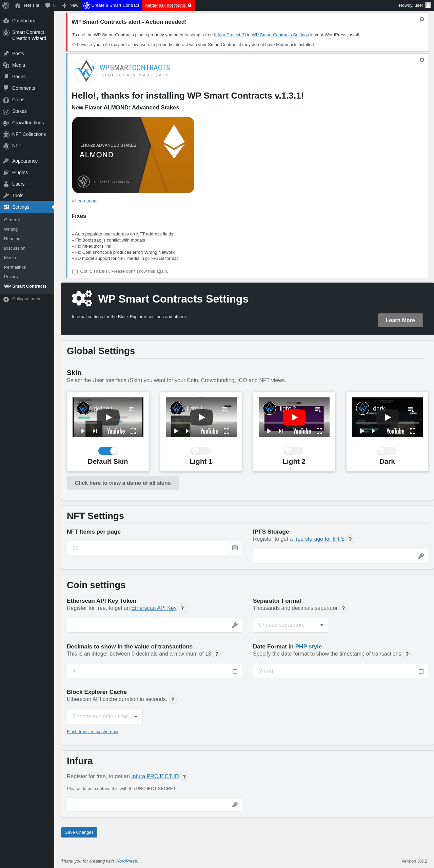Open the New content menu in admin bar

pos(70,5)
